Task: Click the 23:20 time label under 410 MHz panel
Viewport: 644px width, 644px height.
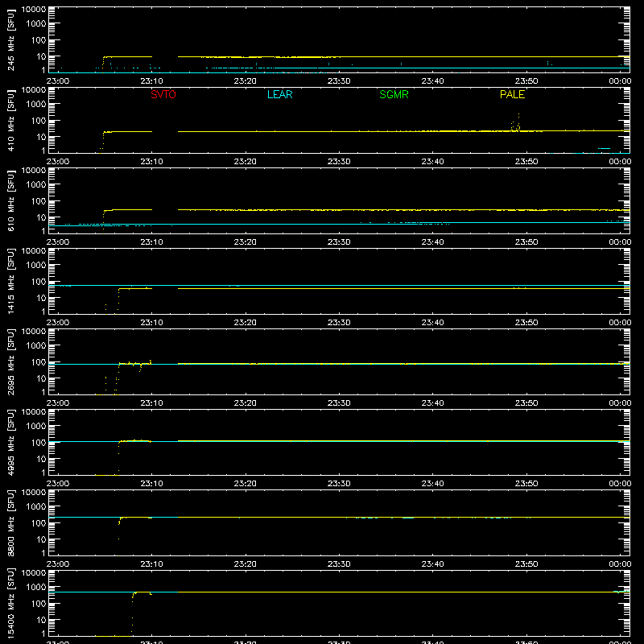Action: [246, 162]
